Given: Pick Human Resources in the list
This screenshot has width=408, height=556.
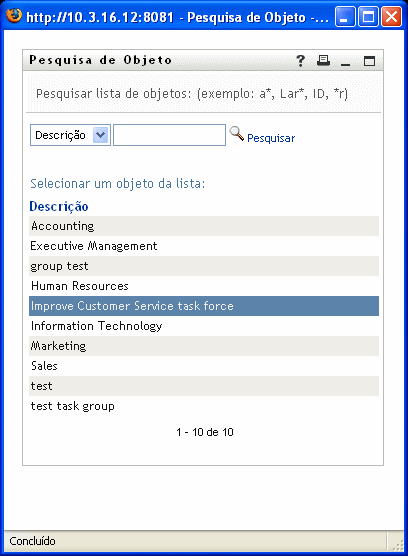Looking at the screenshot, I should (x=204, y=286).
